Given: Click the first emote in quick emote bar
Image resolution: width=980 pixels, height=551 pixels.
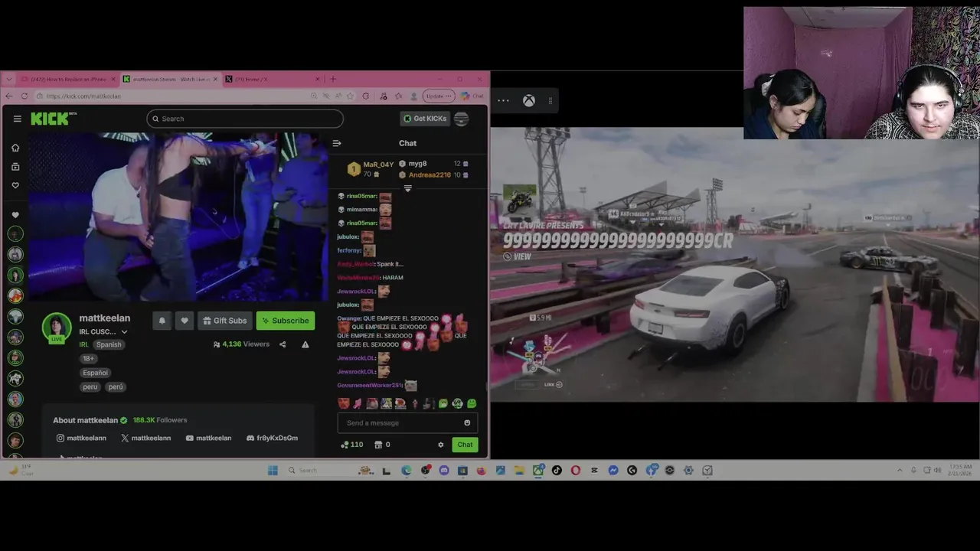Looking at the screenshot, I should 343,403.
